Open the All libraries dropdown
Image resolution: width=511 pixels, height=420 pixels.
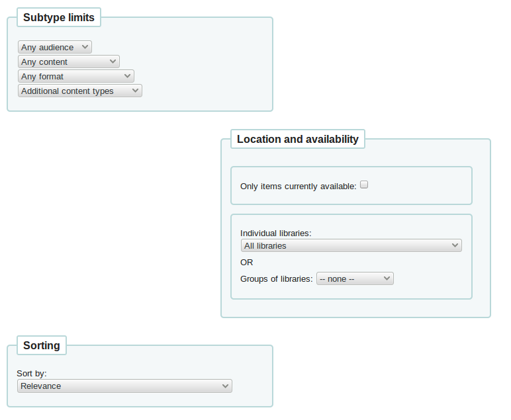351,246
